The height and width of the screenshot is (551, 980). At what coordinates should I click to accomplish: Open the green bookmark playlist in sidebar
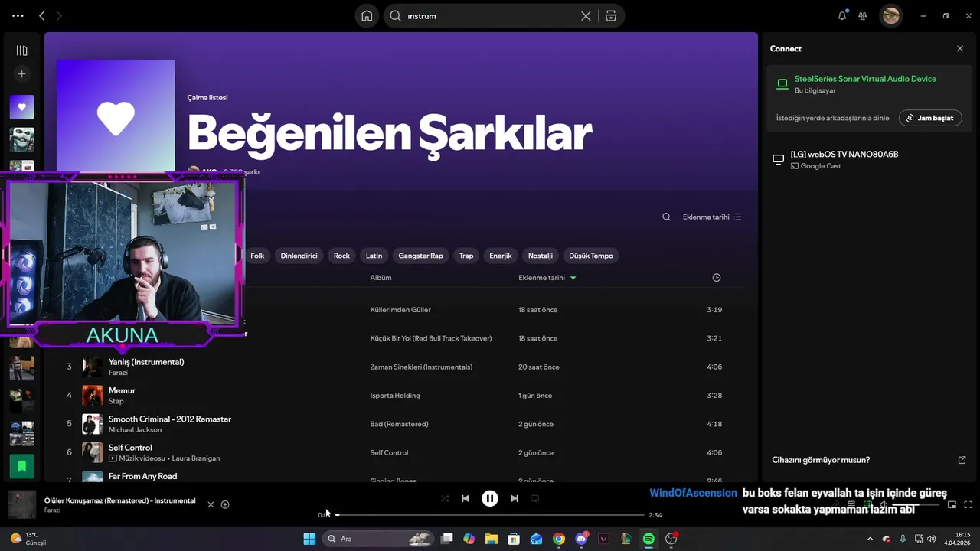tap(21, 465)
